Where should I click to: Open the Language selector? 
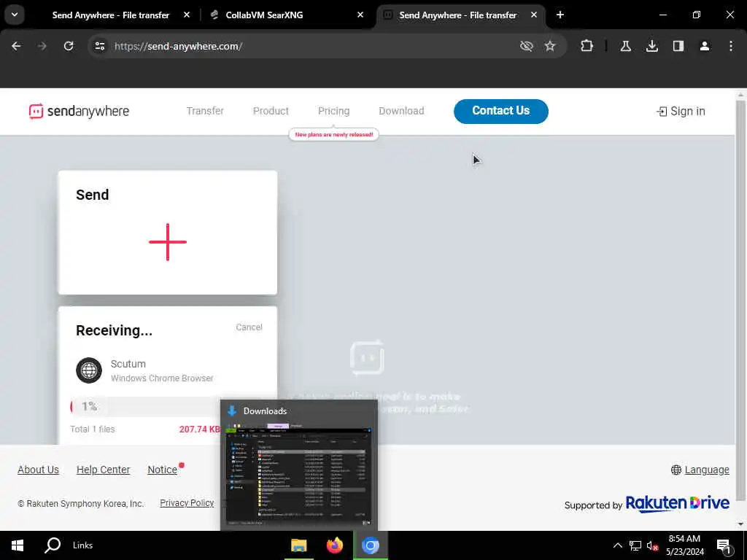coord(700,470)
